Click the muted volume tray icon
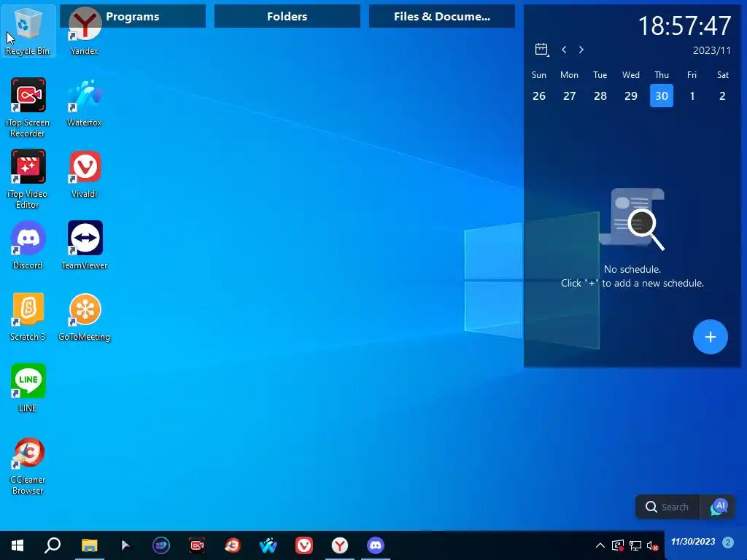Viewport: 747px width, 560px height. (653, 545)
